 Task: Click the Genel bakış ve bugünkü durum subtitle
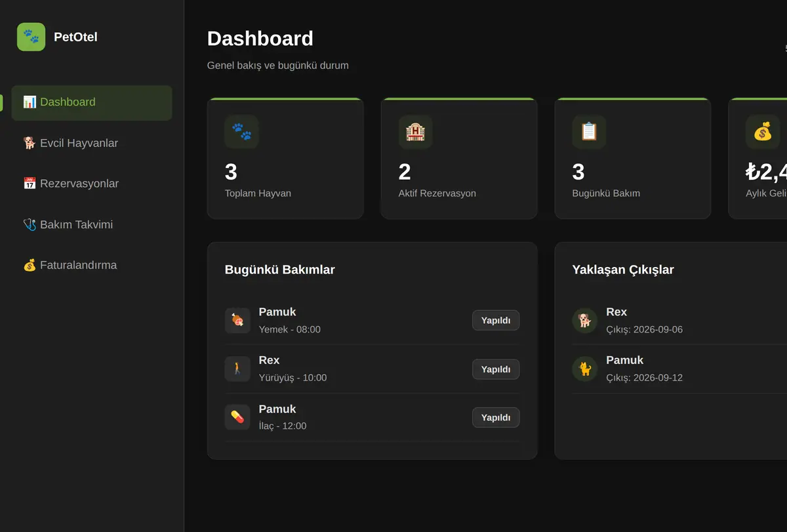click(278, 66)
